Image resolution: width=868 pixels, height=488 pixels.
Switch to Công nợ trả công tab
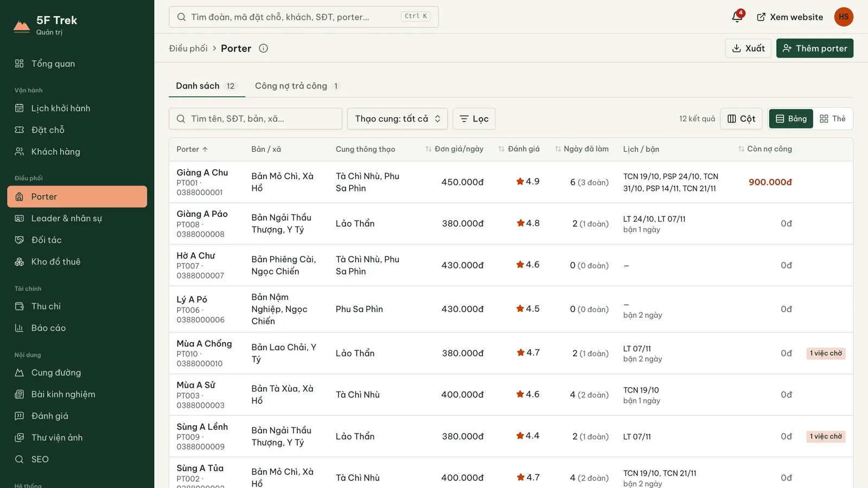297,86
